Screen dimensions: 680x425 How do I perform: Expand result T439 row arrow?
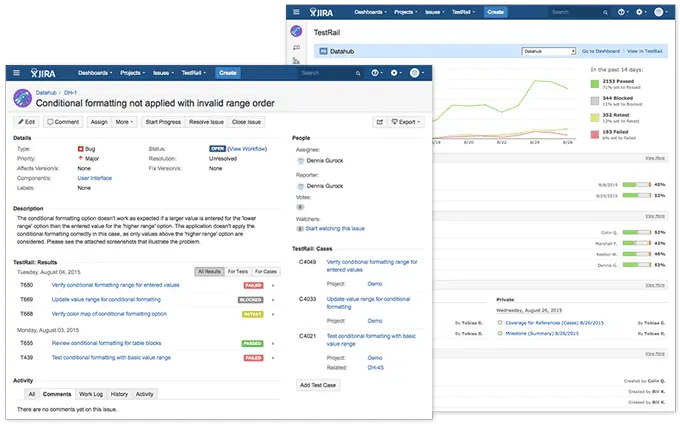(x=273, y=358)
